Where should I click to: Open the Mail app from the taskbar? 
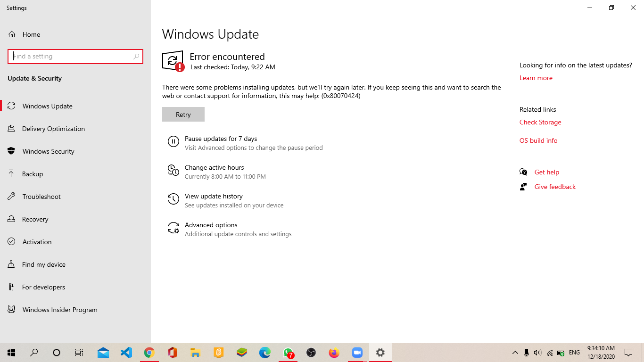(x=103, y=353)
